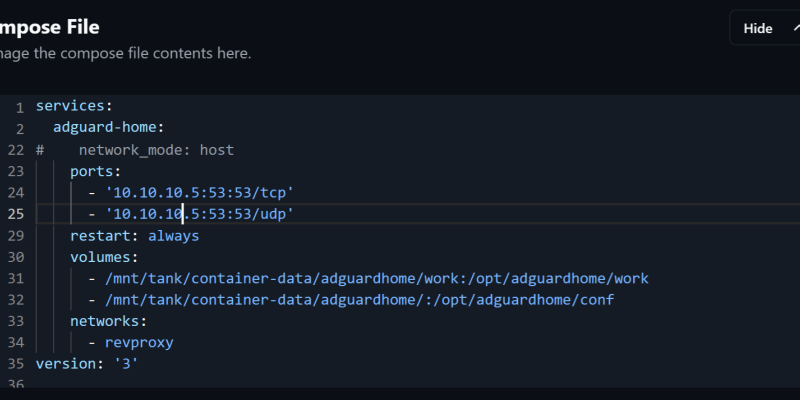Click line number 25 in gutter
800x400 pixels.
[x=15, y=214]
